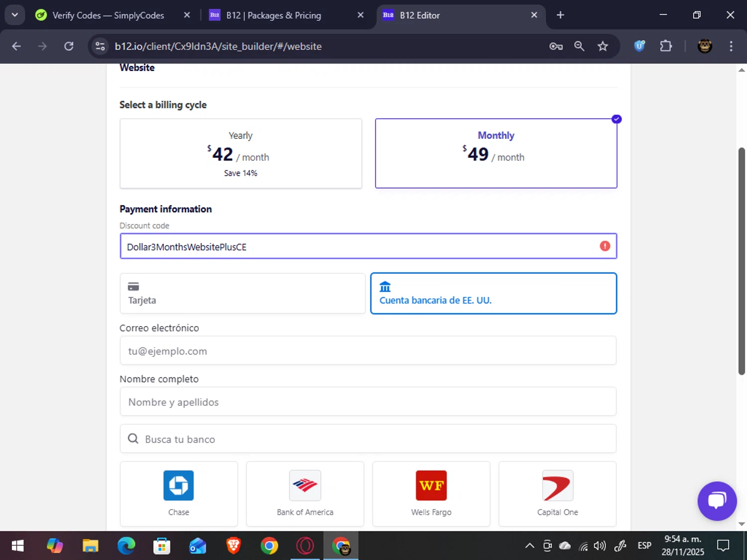
Task: Open the chat support bubble
Action: [x=717, y=501]
